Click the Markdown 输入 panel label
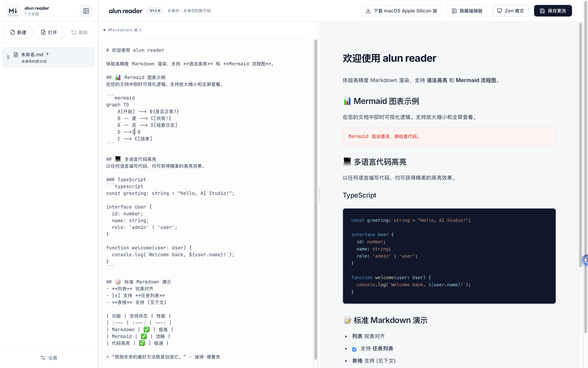Viewport: 588px width, 368px height. (x=125, y=30)
